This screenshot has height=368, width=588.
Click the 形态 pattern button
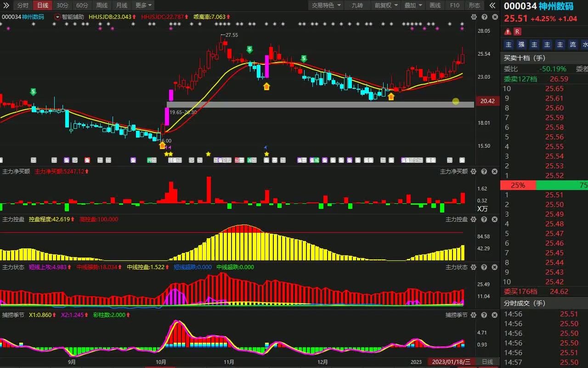(x=475, y=6)
